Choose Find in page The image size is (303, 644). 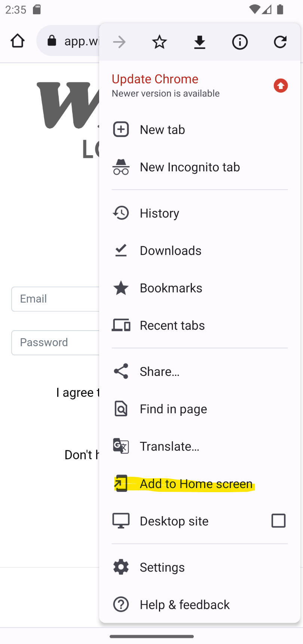[200, 409]
